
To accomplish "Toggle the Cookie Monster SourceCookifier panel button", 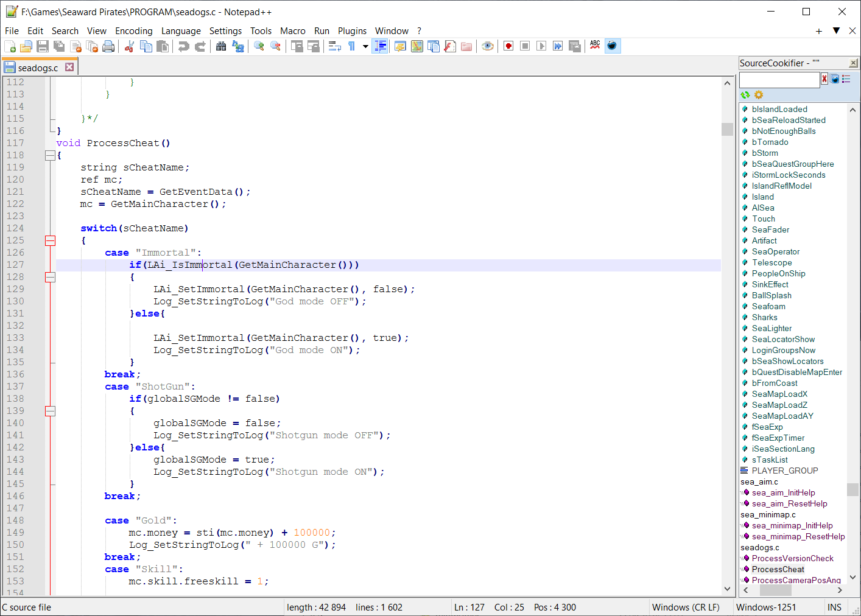I will tap(613, 46).
